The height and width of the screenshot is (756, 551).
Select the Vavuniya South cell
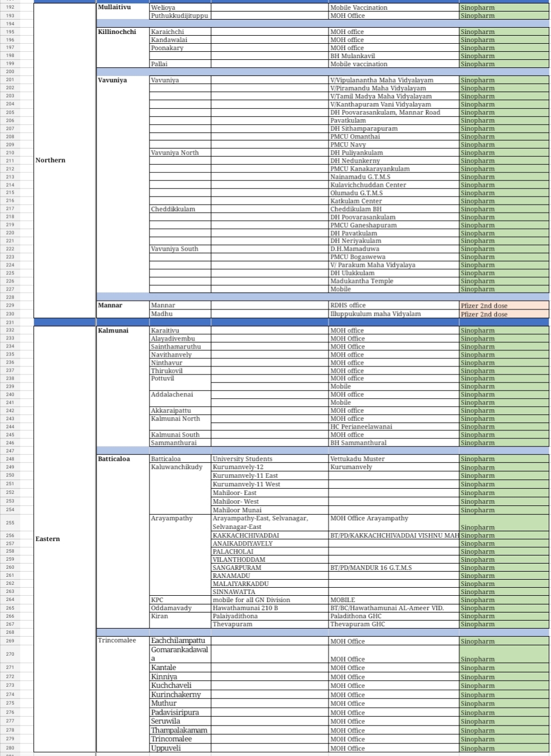pyautogui.click(x=180, y=249)
